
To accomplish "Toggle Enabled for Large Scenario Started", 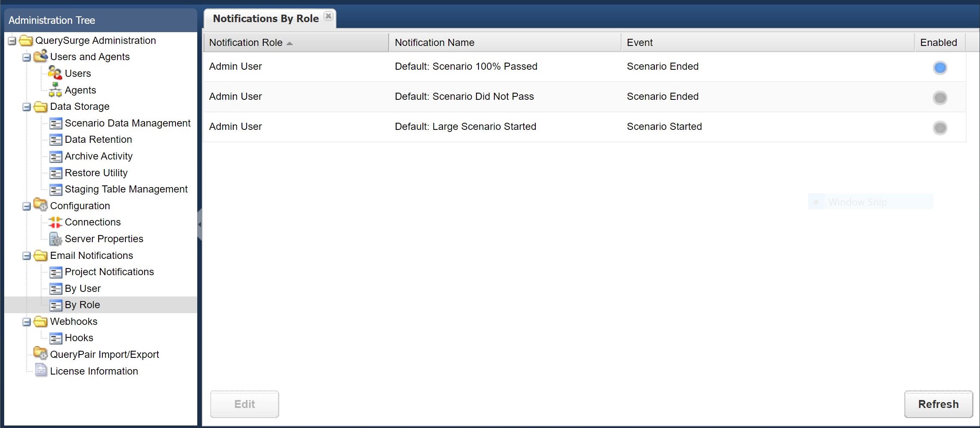I will [940, 128].
